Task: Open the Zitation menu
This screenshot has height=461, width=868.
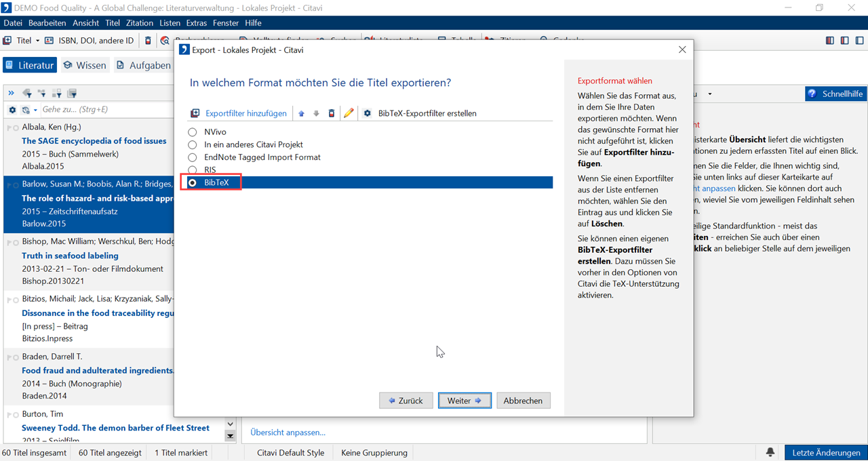Action: [139, 23]
